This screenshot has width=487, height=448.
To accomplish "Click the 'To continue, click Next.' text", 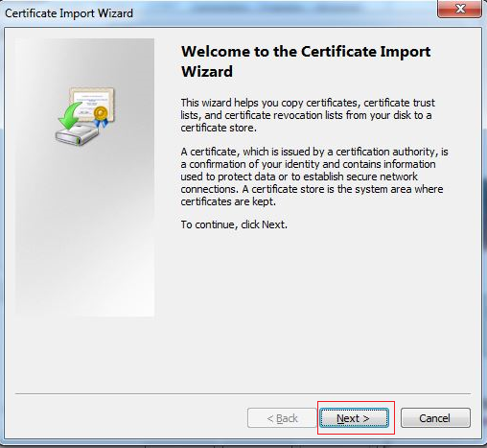I will point(234,224).
